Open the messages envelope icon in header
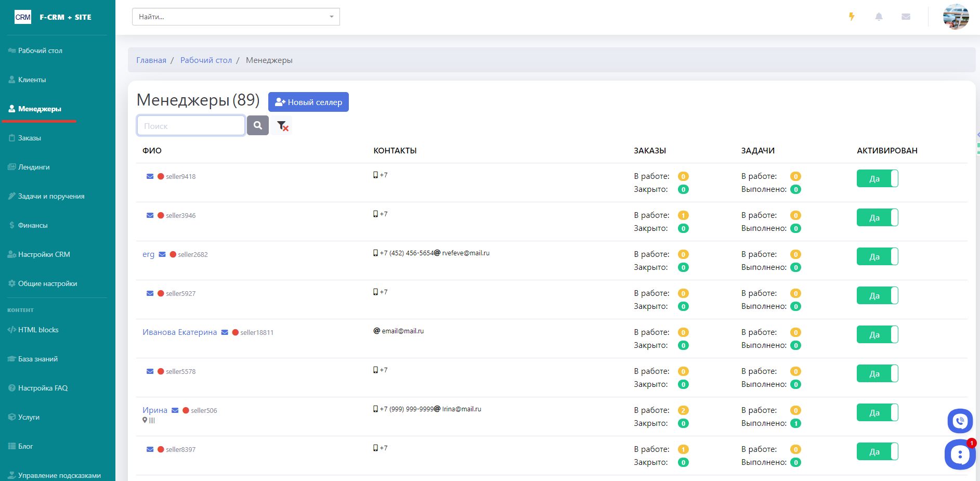 coord(906,17)
